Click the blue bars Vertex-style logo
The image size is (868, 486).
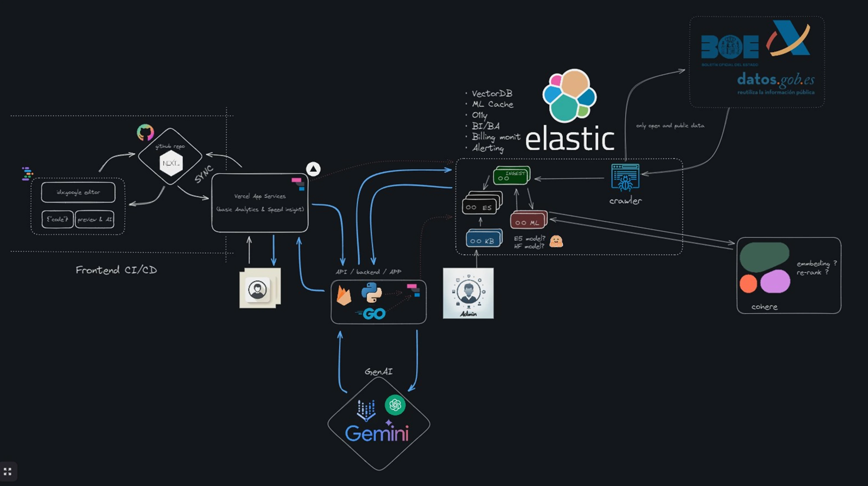366,410
